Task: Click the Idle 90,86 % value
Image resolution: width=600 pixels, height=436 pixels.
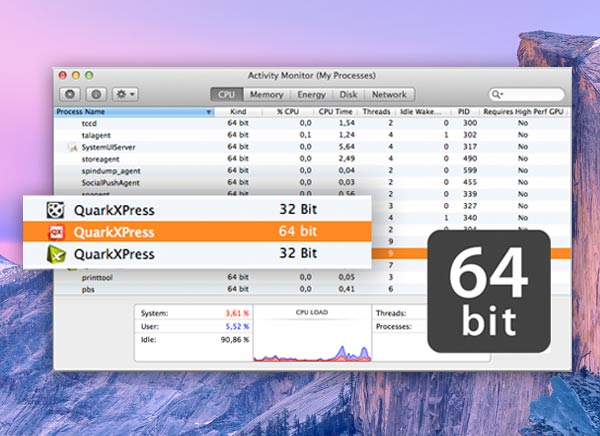Action: [235, 340]
